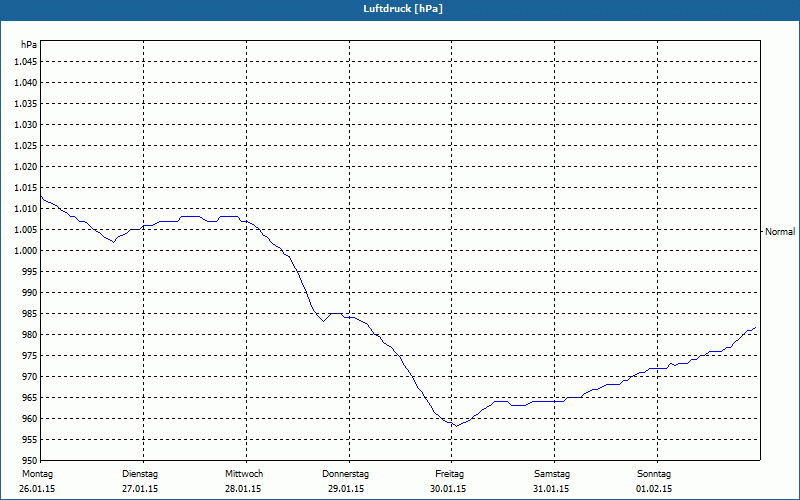Click the 1.030 axis value
Screen dimensions: 800x500
[25, 124]
